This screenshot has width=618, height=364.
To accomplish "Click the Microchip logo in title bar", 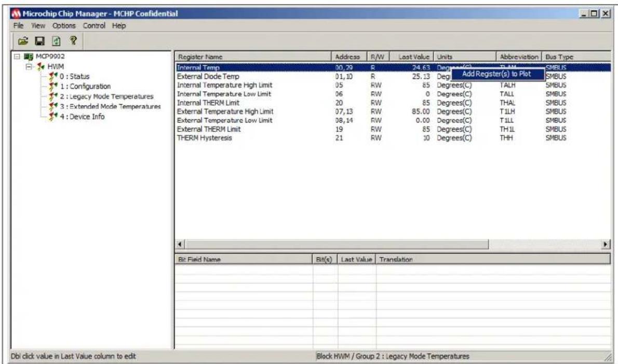I will 16,14.
